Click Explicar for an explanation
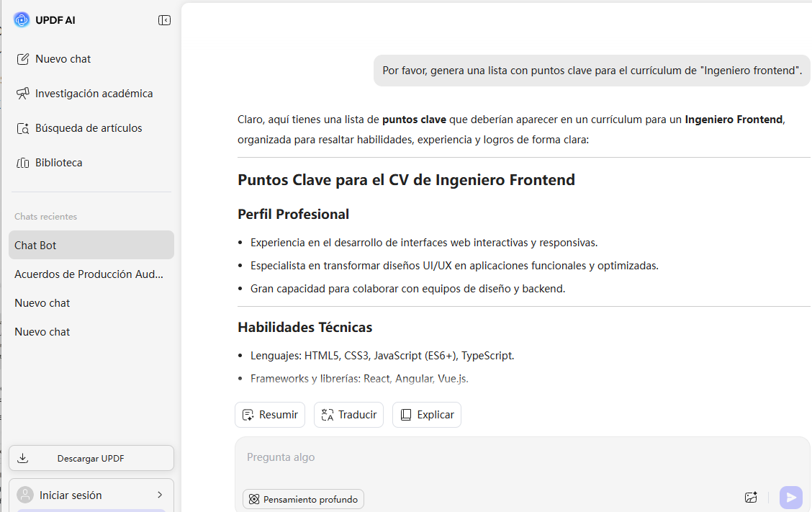 (x=426, y=414)
